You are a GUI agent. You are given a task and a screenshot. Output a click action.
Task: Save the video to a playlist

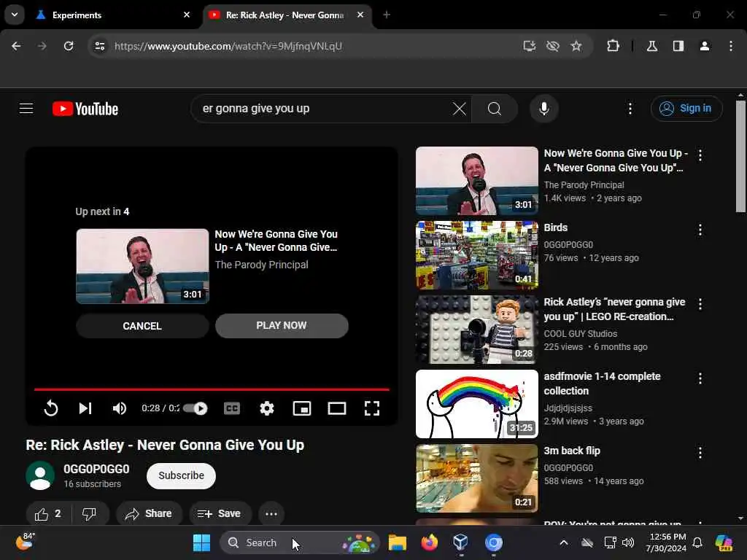point(219,514)
